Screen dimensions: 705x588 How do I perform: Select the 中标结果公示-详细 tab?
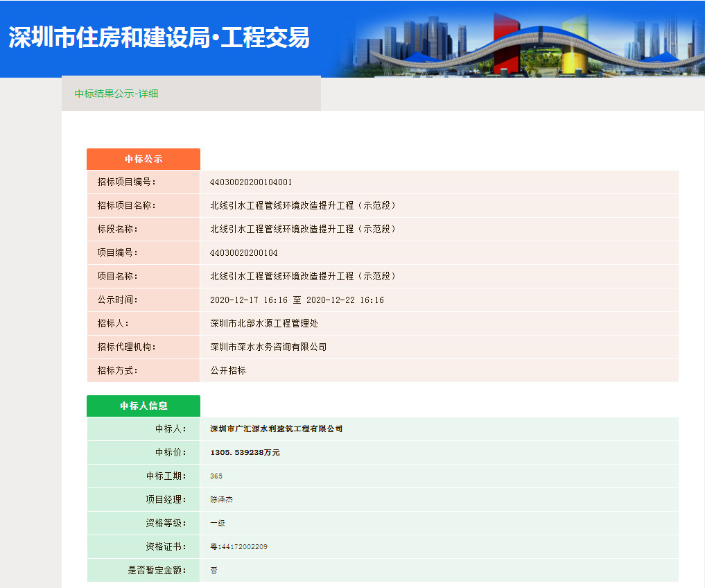[116, 94]
